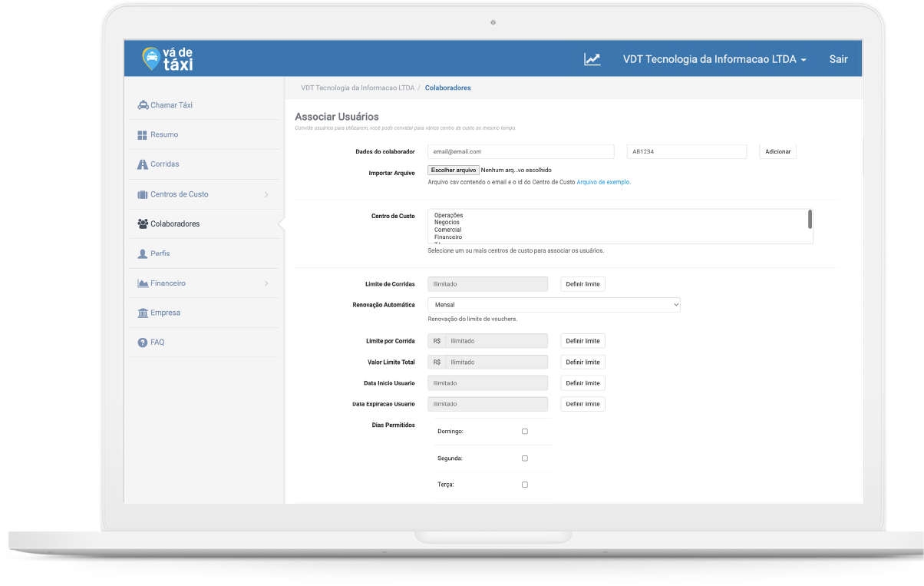Enable the Domingo checkbox
The width and height of the screenshot is (924, 586).
[525, 432]
